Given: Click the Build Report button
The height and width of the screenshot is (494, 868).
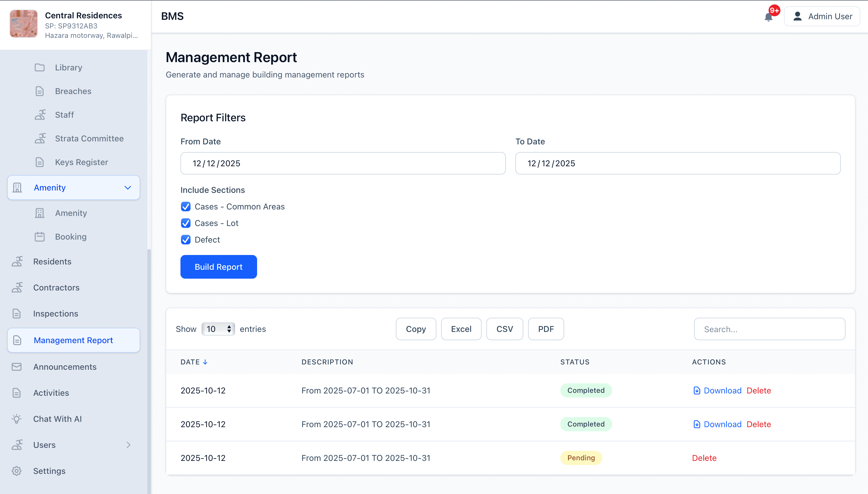Looking at the screenshot, I should coord(219,267).
